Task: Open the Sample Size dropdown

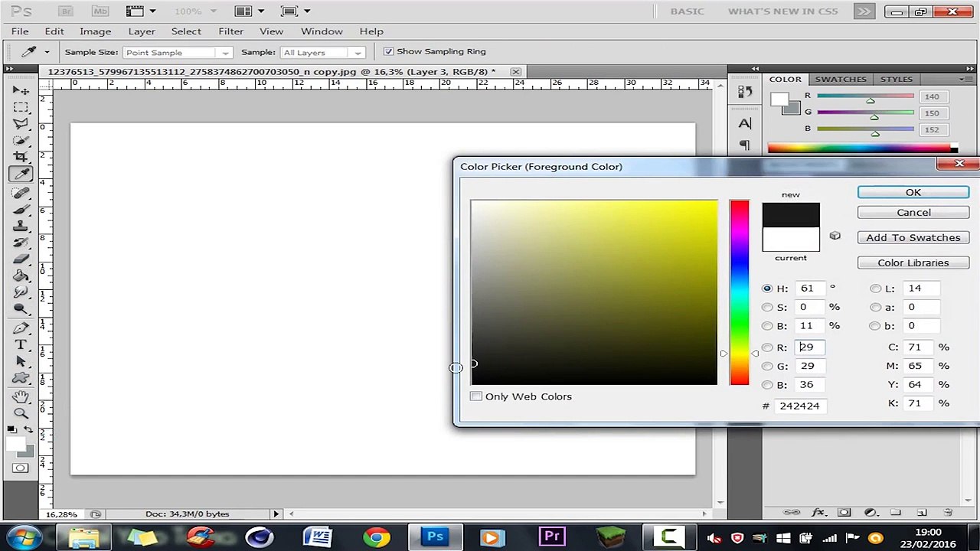Action: coord(177,52)
